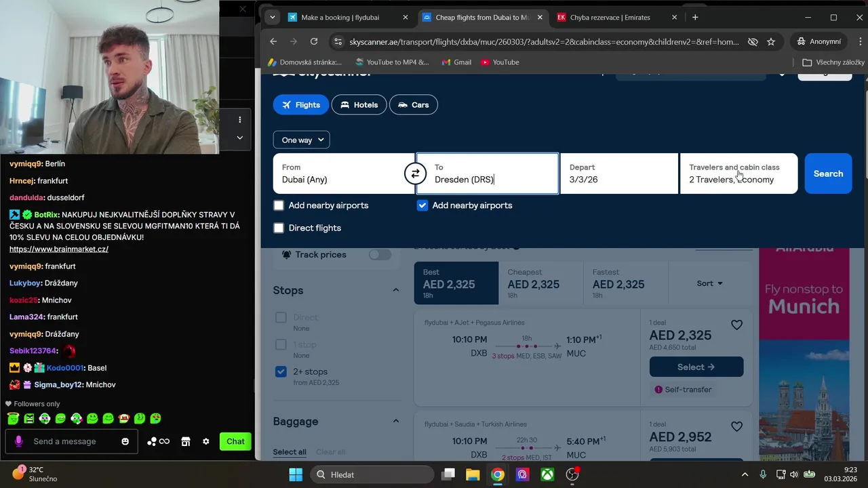Reload the Skyscanner page
Image resolution: width=868 pixels, height=488 pixels.
pyautogui.click(x=314, y=41)
